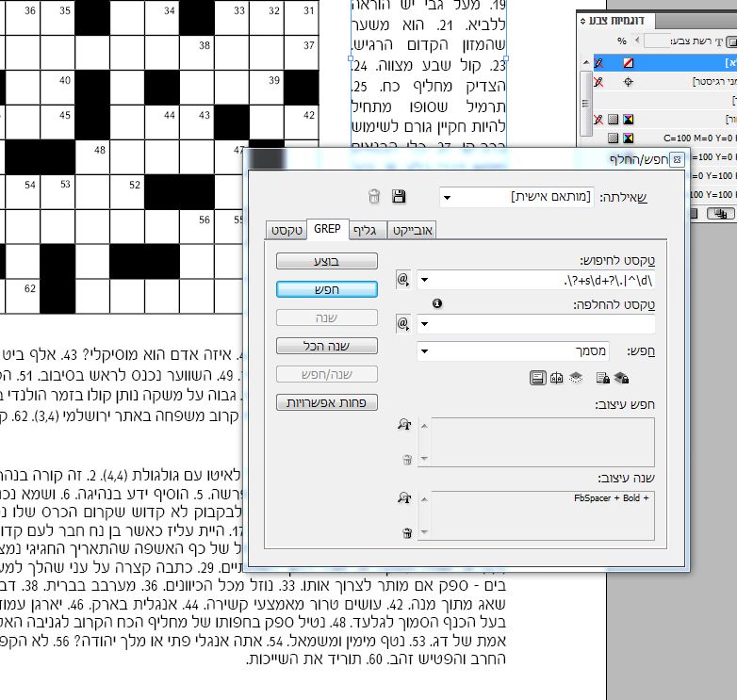This screenshot has height=700, width=737.
Task: Click the new swatch button at the swatches panel bottom
Action: click(720, 214)
